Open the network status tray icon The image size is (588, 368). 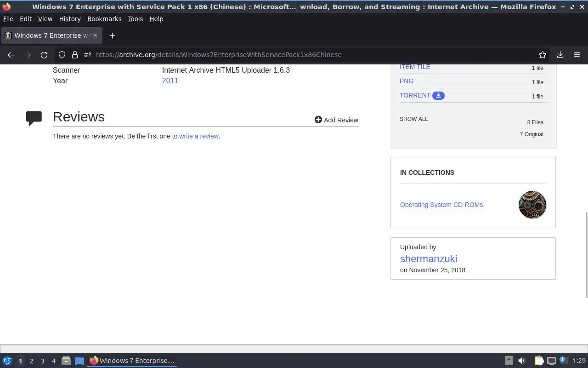point(552,361)
